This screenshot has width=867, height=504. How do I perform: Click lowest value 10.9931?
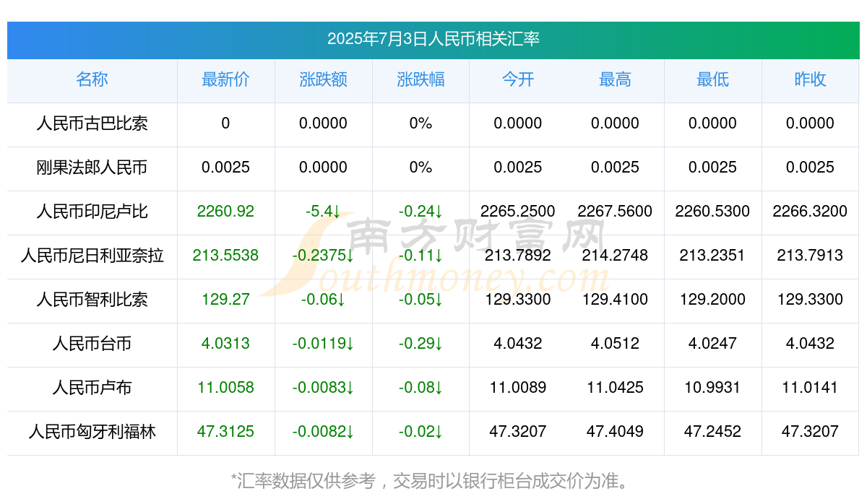coord(712,388)
